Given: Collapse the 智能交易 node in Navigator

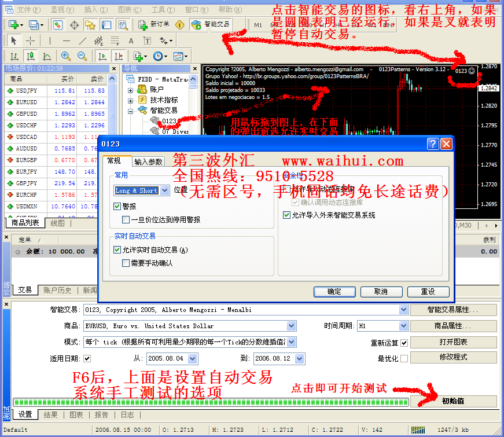Looking at the screenshot, I should coord(131,111).
